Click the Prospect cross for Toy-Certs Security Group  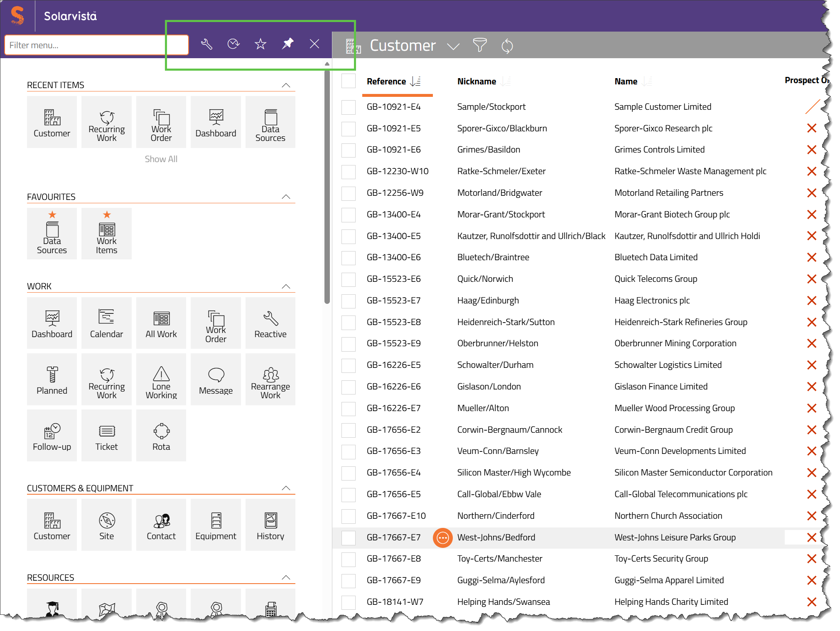812,559
